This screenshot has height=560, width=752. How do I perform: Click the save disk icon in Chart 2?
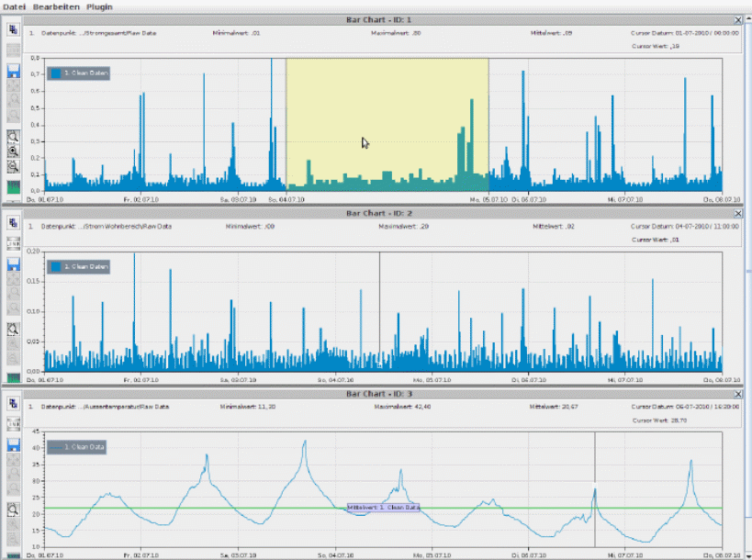click(x=14, y=264)
